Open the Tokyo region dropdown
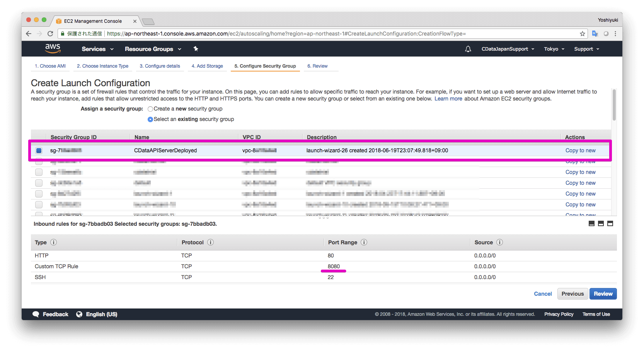The height and width of the screenshot is (351, 644). 554,49
